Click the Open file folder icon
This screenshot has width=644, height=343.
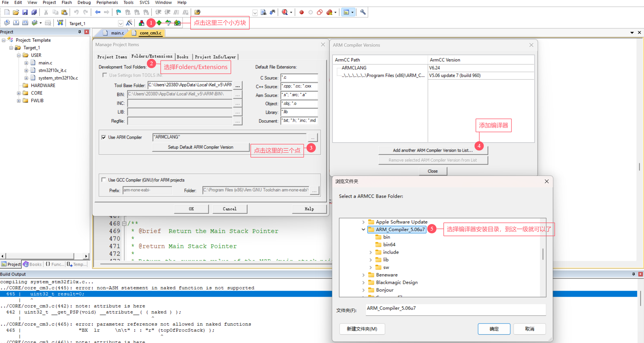click(16, 12)
